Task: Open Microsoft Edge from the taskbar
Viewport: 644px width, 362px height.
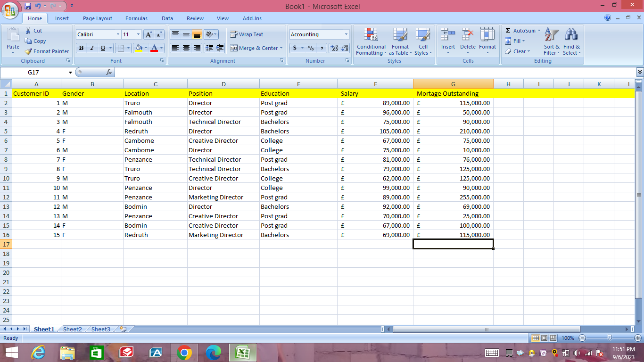Action: click(214, 352)
